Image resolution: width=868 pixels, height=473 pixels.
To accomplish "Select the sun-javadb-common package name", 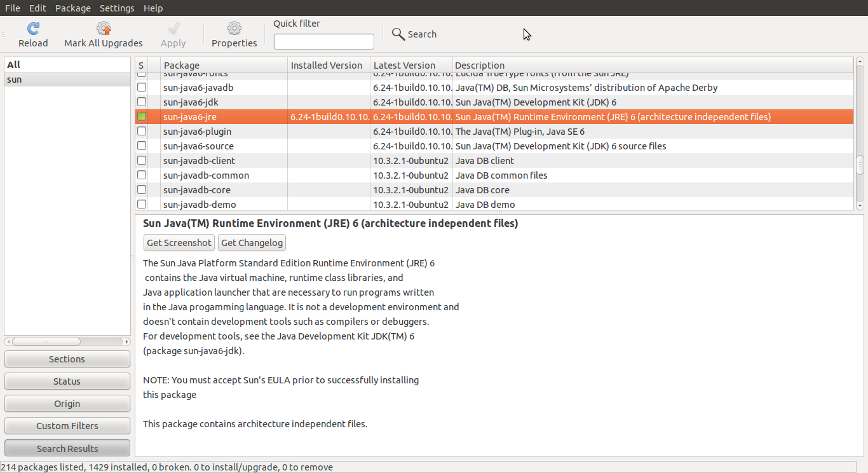I will 206,175.
